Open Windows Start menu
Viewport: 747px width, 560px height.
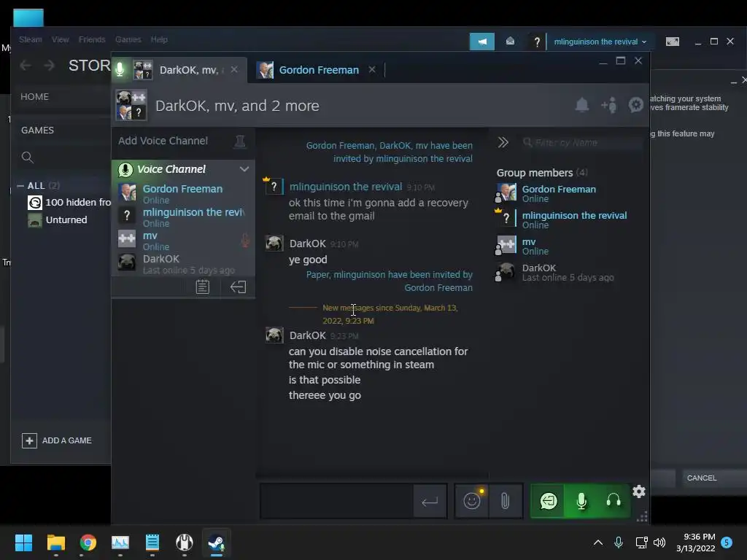tap(23, 542)
